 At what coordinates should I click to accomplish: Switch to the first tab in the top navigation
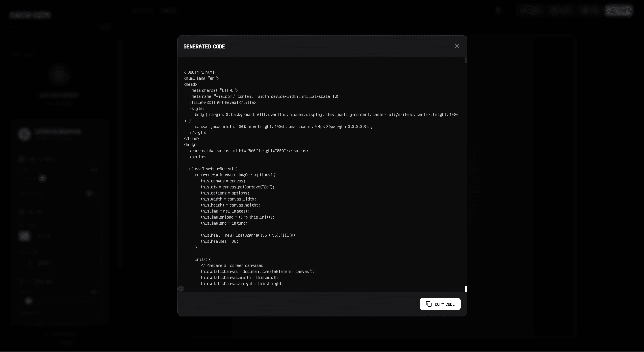pos(142,11)
